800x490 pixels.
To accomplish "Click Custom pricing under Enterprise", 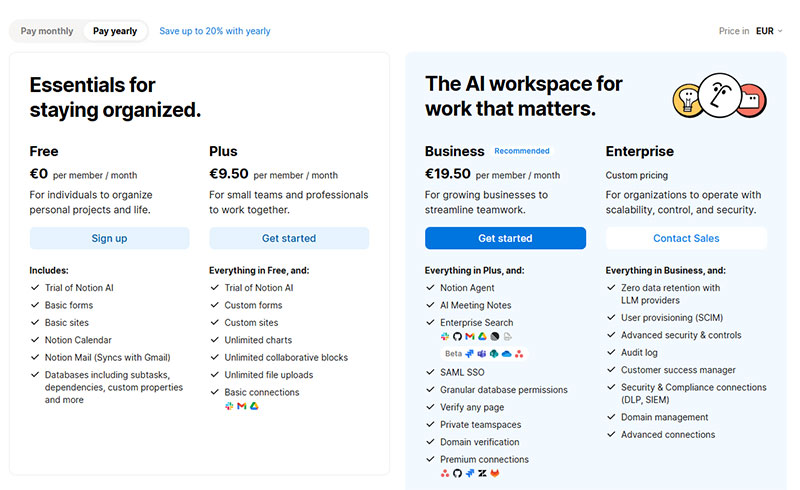I will pos(637,175).
